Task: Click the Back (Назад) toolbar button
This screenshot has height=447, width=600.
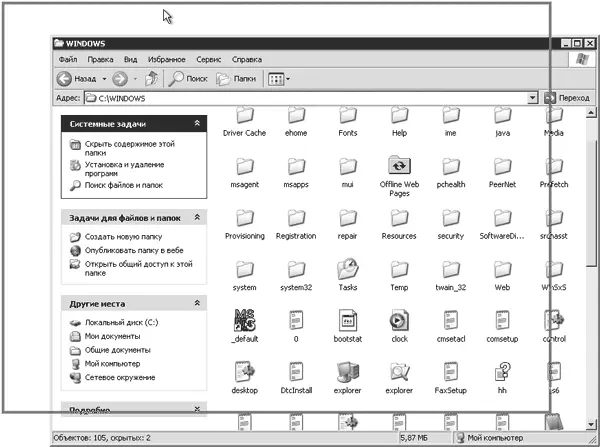Action: tap(78, 78)
